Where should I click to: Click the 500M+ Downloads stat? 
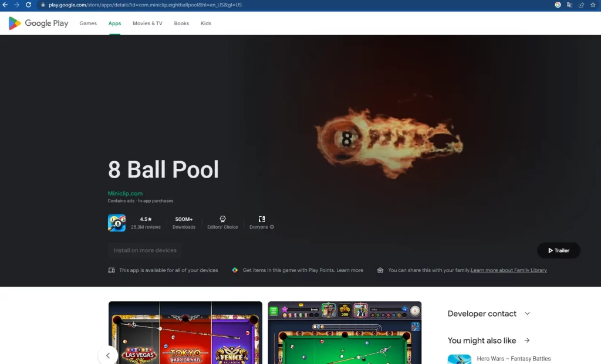184,223
